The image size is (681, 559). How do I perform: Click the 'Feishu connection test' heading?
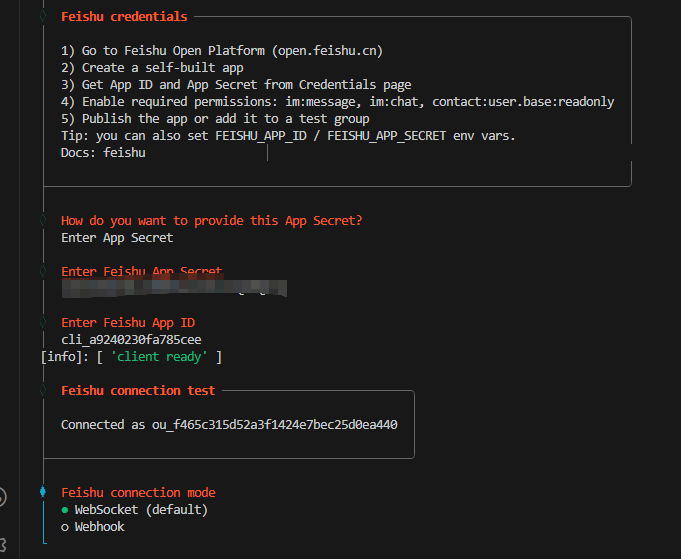138,391
